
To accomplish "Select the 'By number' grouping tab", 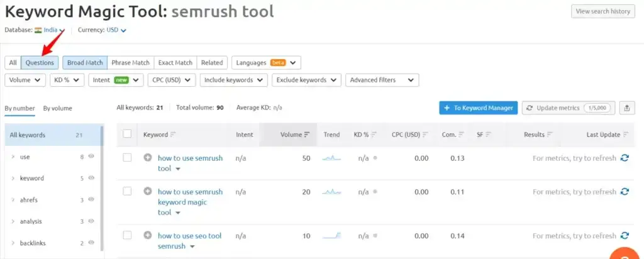I will click(x=19, y=108).
